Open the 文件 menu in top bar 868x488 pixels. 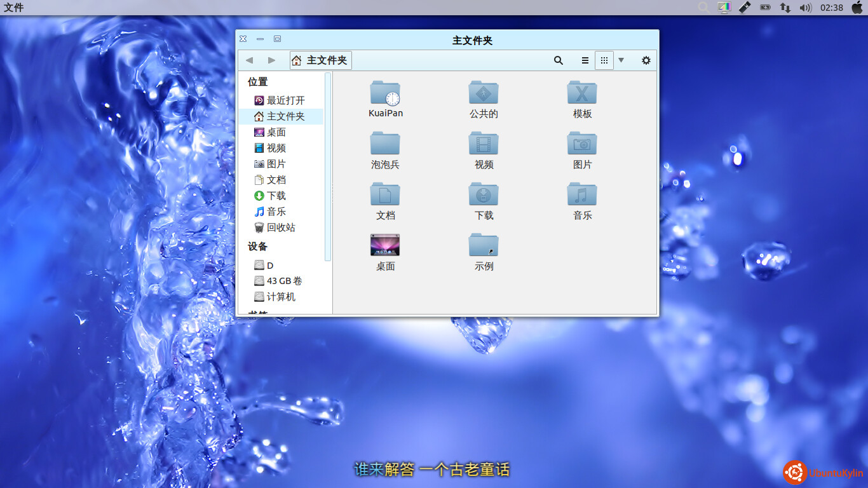click(14, 8)
